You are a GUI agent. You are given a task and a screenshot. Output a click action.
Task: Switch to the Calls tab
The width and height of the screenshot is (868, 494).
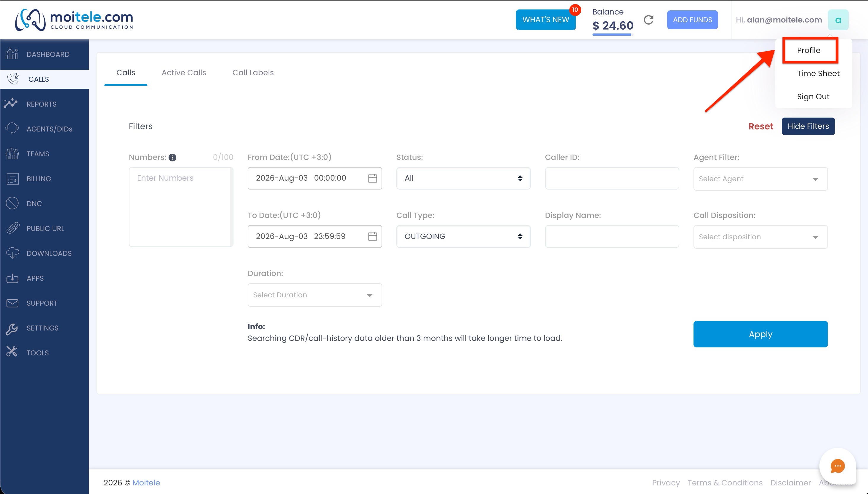point(126,73)
